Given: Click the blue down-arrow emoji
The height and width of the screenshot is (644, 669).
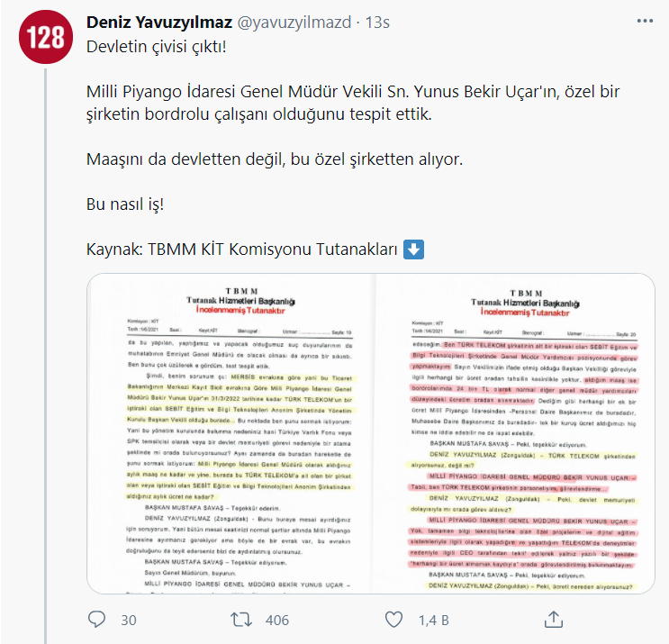Looking at the screenshot, I should pyautogui.click(x=413, y=249).
